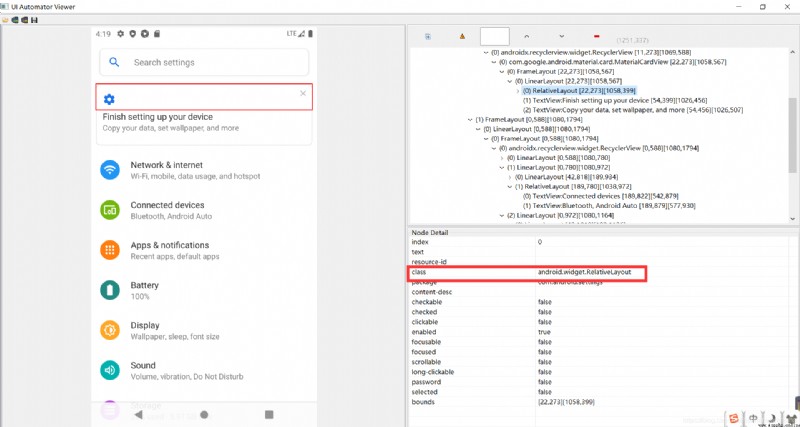Viewport: 800px width, 427px height.
Task: Select TextView:Finish setting up your device row
Action: pyautogui.click(x=615, y=101)
